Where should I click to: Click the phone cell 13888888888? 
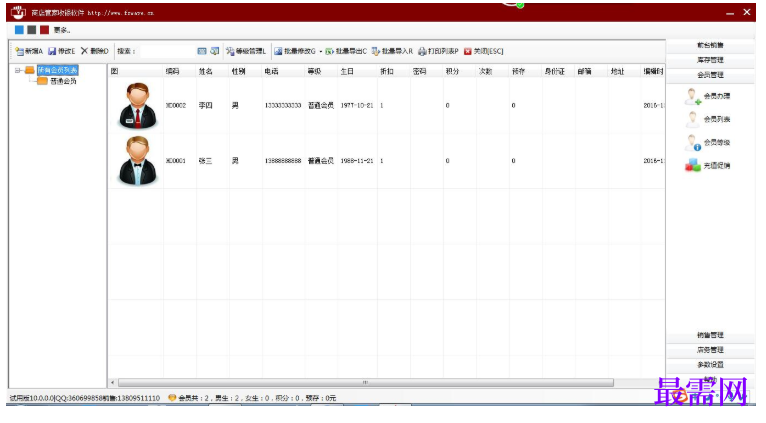coord(283,161)
